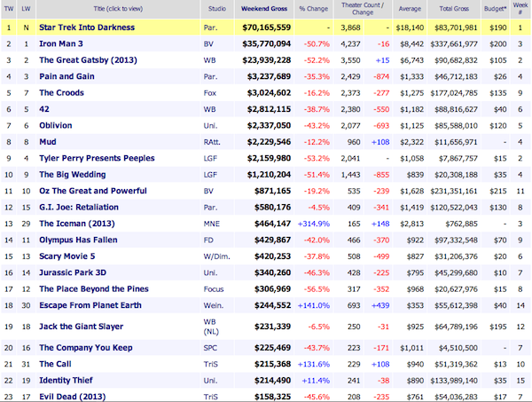This screenshot has width=532, height=402.
Task: Sort by Title column header
Action: 118,9
